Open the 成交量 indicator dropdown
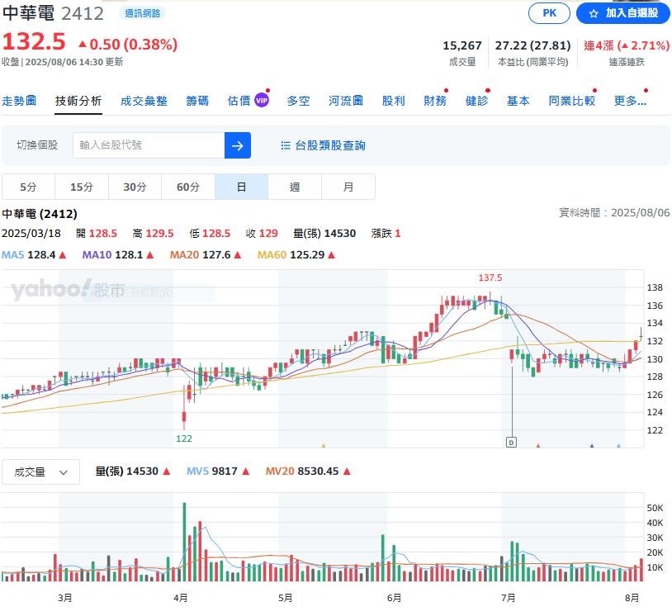Viewport: 672px width, 616px height. coord(40,472)
